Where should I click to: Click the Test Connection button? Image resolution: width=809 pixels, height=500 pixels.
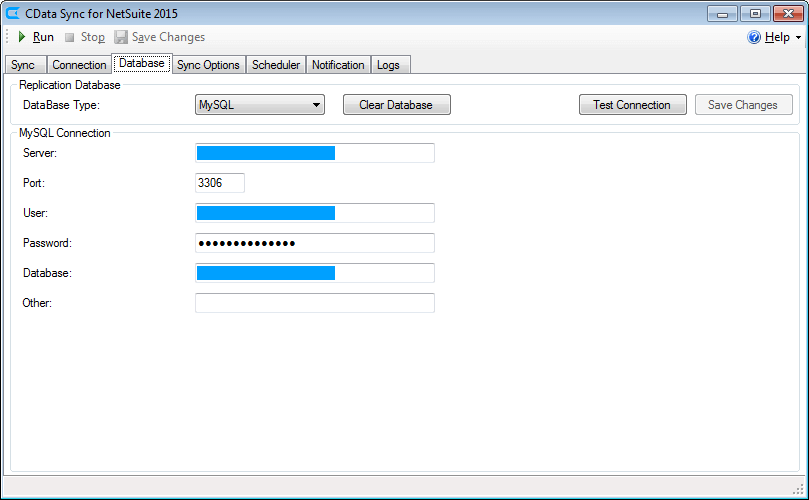click(632, 104)
